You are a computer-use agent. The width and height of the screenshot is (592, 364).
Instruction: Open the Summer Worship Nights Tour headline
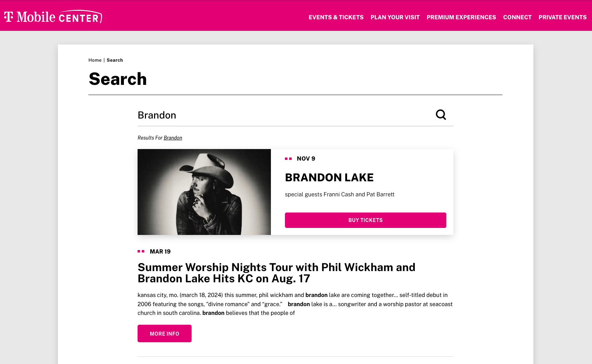point(277,273)
